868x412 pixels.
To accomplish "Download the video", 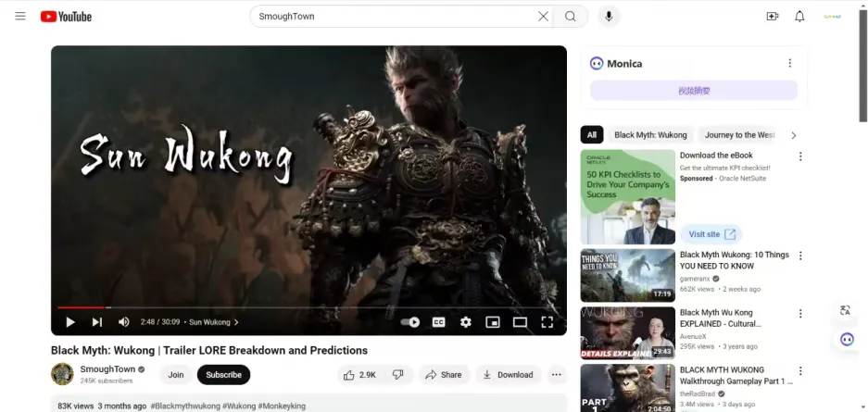I will coord(508,374).
